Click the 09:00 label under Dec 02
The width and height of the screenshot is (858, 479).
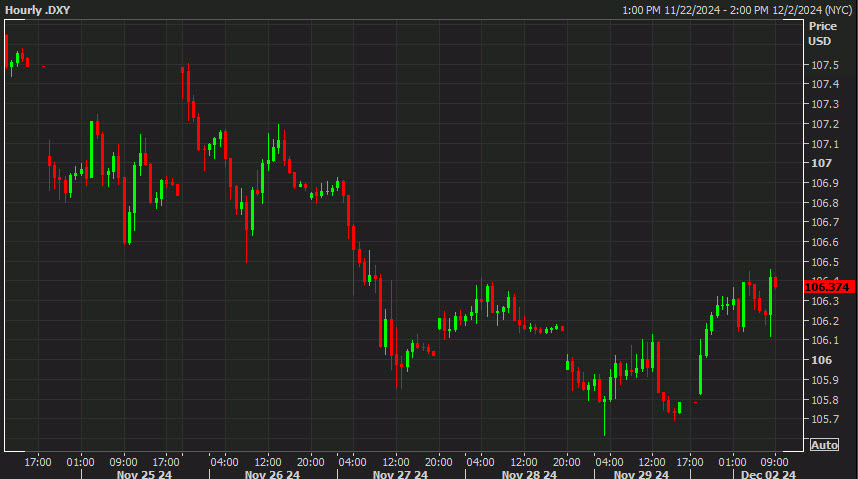pos(774,462)
